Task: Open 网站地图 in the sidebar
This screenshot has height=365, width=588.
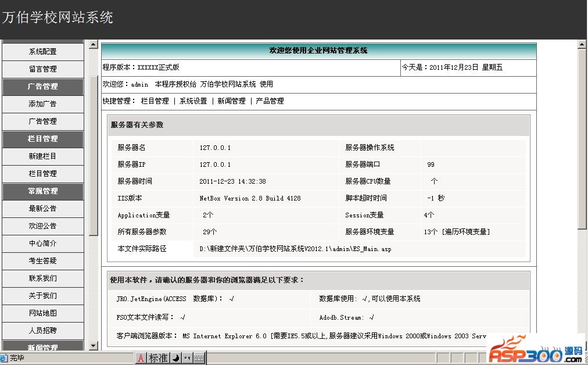Action: (x=43, y=313)
